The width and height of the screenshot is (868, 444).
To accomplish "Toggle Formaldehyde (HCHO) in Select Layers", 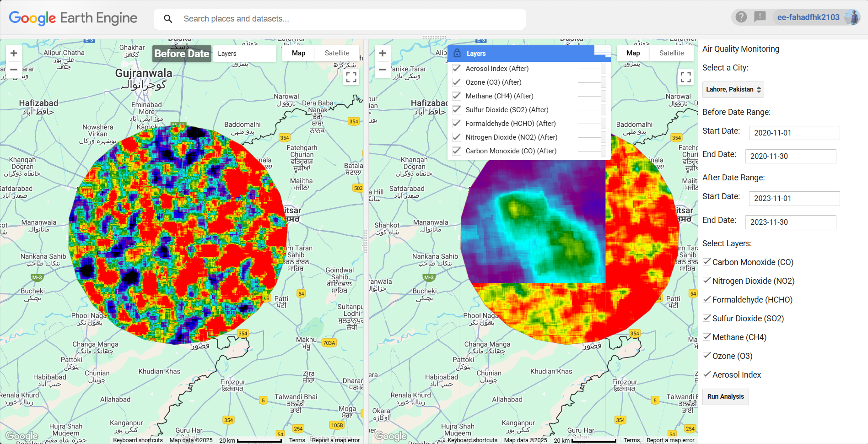I will [707, 299].
